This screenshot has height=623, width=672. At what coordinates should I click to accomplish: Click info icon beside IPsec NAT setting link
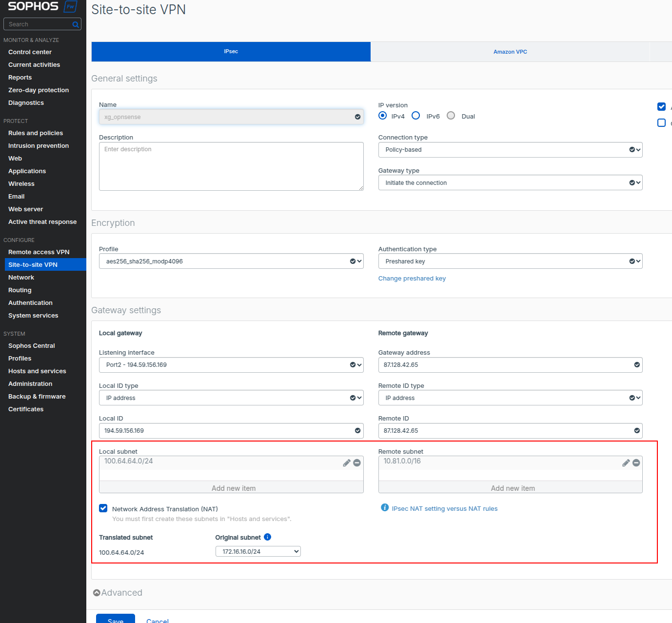(385, 508)
